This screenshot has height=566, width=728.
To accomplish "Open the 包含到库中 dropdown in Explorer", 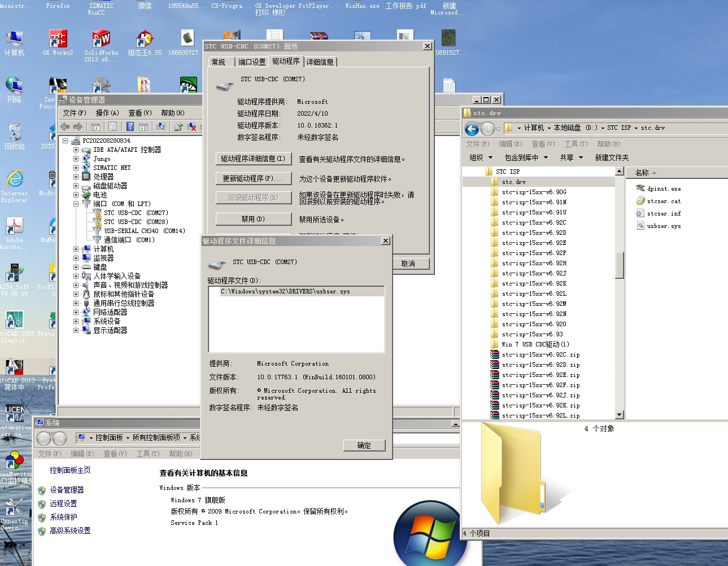I will [x=526, y=157].
